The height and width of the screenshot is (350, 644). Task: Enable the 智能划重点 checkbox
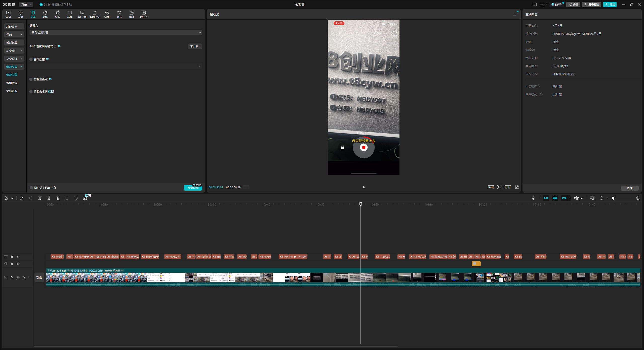tap(31, 79)
